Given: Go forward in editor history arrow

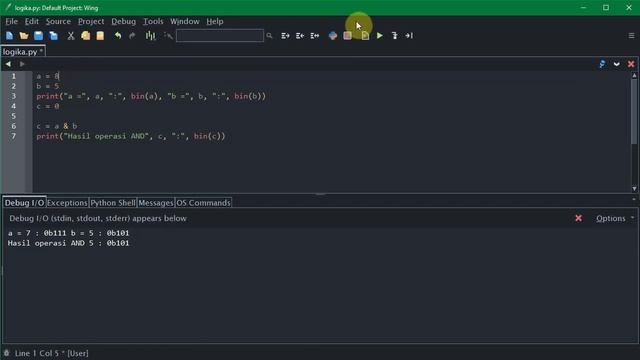Looking at the screenshot, I should point(22,64).
